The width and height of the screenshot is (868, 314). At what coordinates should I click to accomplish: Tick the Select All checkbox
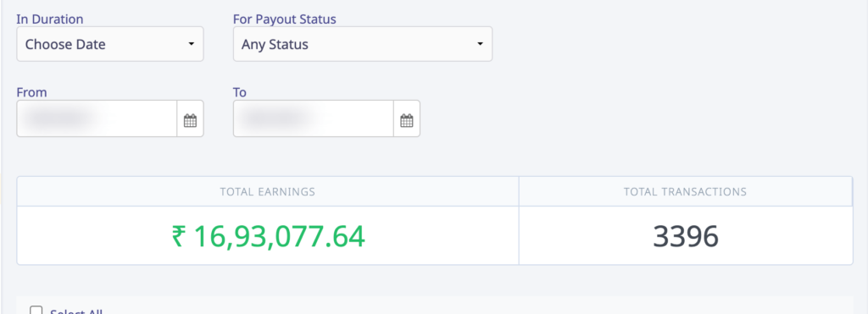coord(36,311)
